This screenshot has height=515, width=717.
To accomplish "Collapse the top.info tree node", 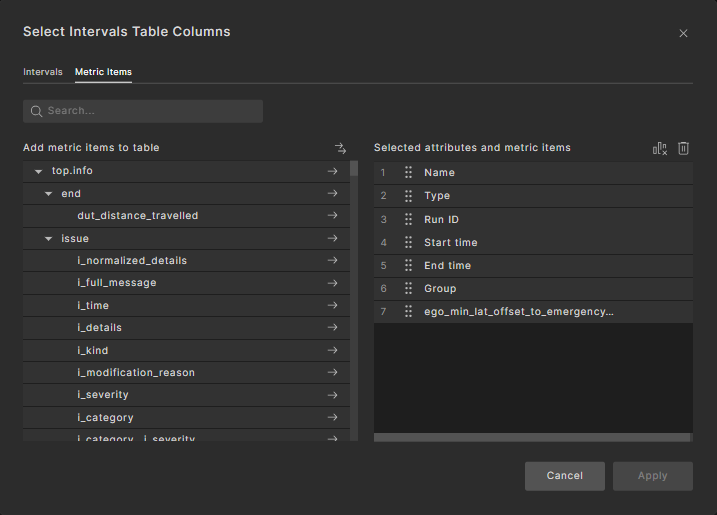I will [38, 171].
